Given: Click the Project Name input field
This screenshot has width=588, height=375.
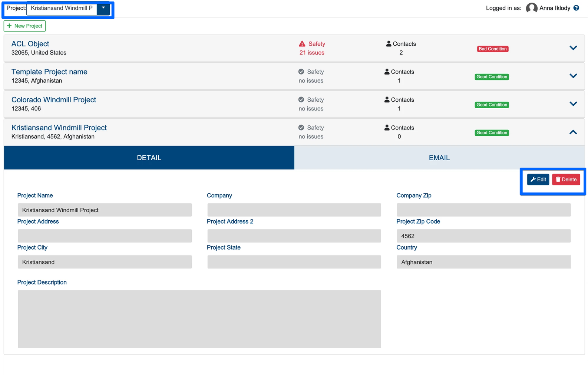Looking at the screenshot, I should (x=105, y=210).
